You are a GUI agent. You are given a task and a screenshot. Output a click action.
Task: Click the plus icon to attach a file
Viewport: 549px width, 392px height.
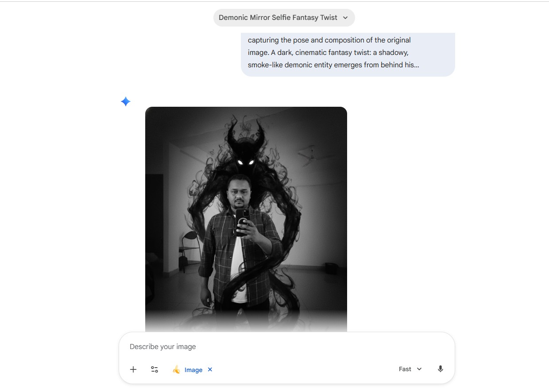pos(133,369)
